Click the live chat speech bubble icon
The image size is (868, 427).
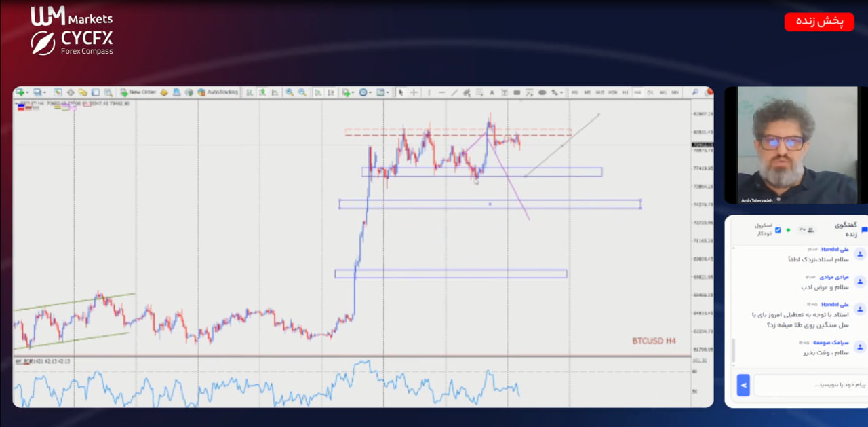[x=864, y=230]
